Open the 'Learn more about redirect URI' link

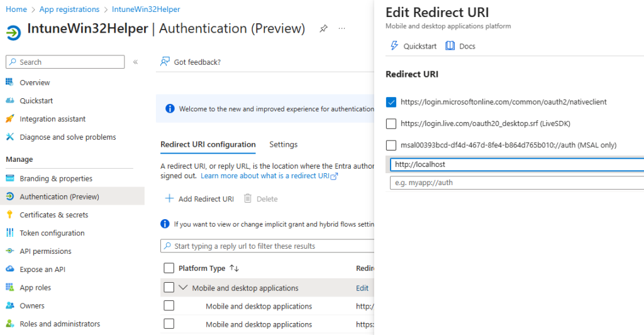269,176
